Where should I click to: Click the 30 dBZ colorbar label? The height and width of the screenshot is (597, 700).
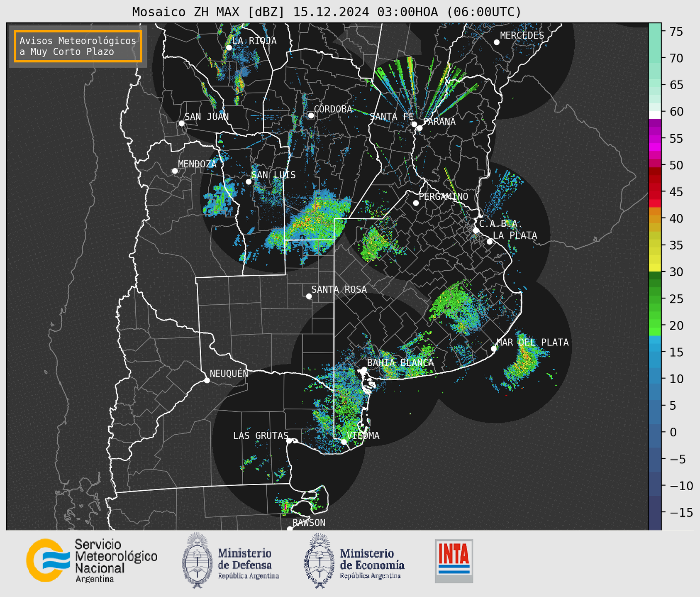[x=676, y=272]
